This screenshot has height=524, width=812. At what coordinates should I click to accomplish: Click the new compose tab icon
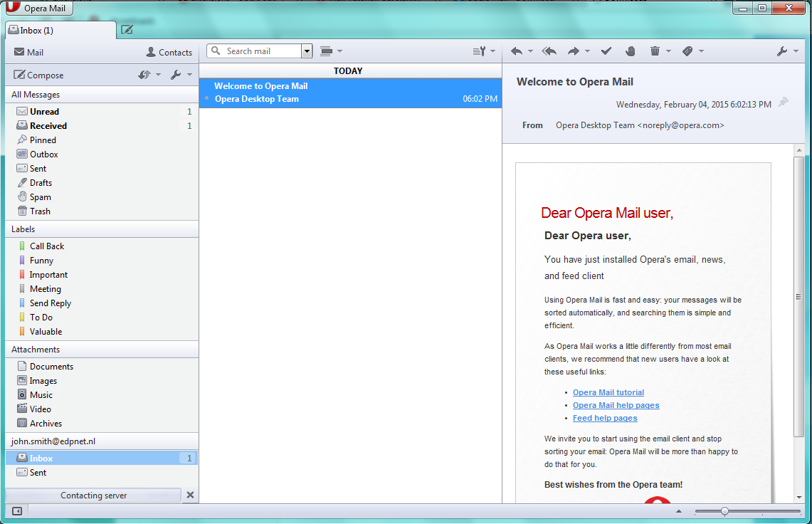(127, 30)
